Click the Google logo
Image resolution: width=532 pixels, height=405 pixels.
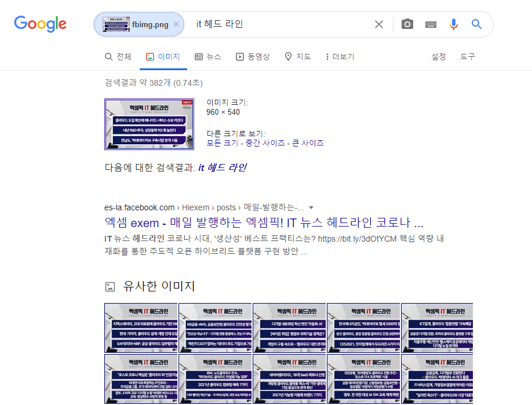tap(40, 24)
